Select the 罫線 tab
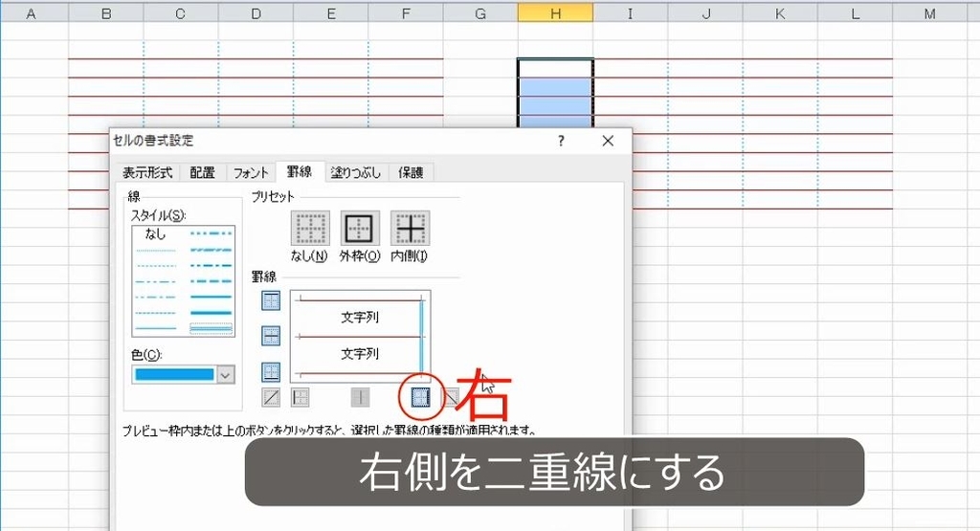This screenshot has width=980, height=531. 300,172
